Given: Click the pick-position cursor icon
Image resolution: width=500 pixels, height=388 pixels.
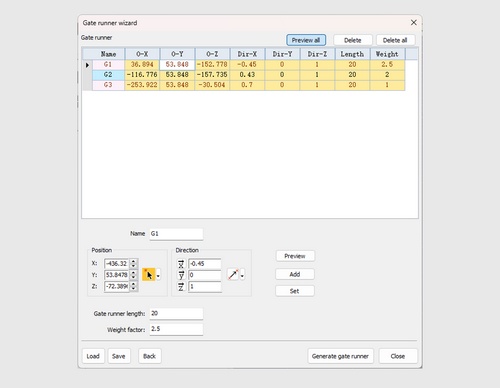Looking at the screenshot, I should tap(148, 275).
